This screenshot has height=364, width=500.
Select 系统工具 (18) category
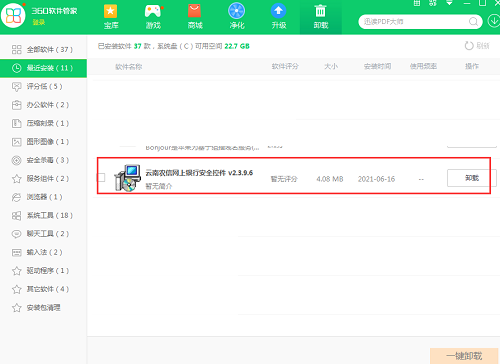[x=43, y=215]
